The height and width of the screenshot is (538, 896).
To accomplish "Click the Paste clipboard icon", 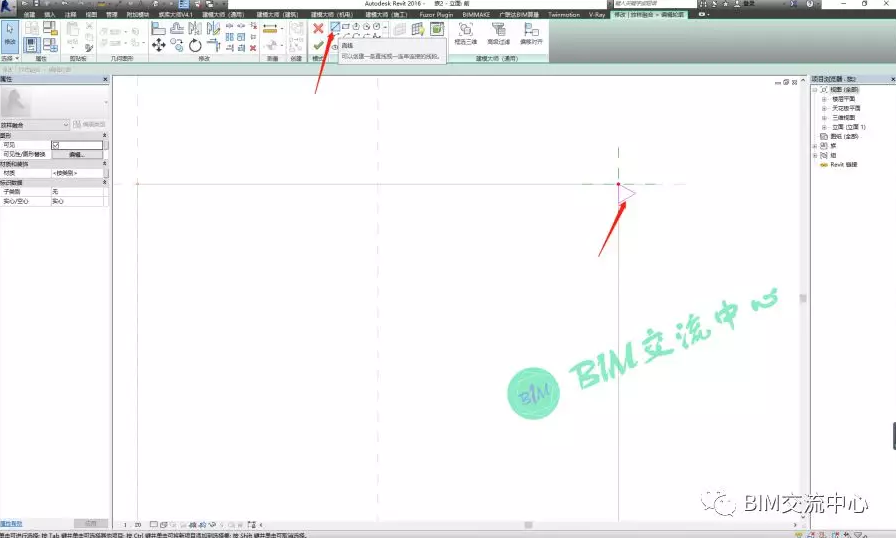I will pos(73,29).
